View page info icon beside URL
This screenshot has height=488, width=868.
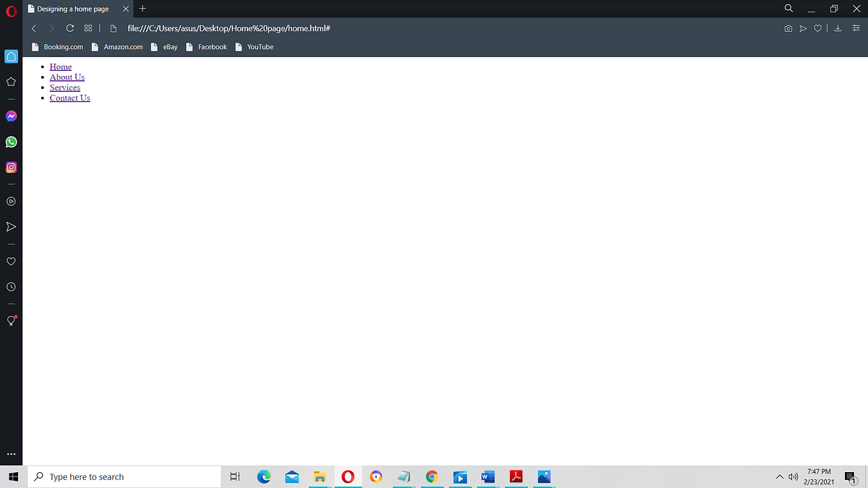[x=114, y=28]
